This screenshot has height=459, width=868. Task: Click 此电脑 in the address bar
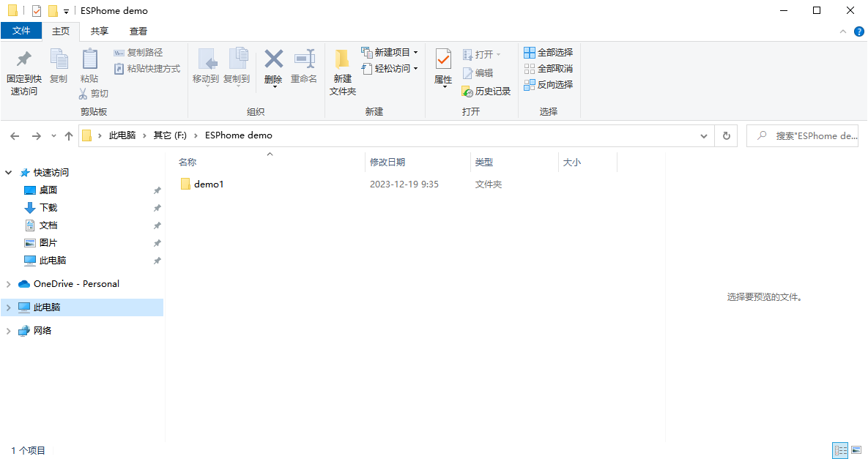pyautogui.click(x=122, y=135)
